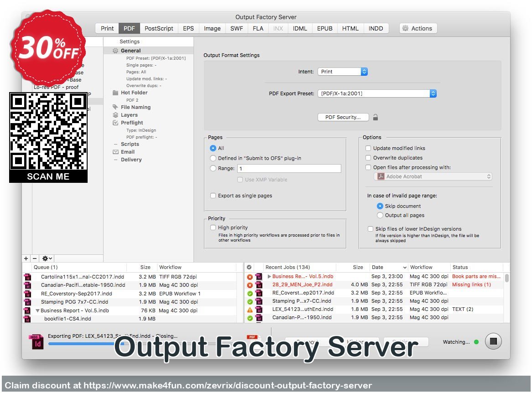Switch to the Print tab

pyautogui.click(x=107, y=28)
